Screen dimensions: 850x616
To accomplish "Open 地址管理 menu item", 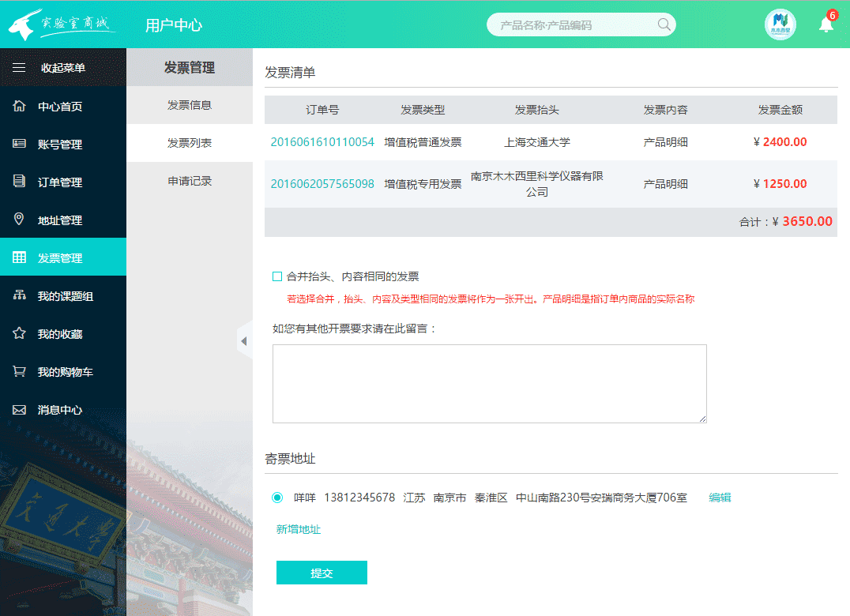I will click(x=63, y=220).
